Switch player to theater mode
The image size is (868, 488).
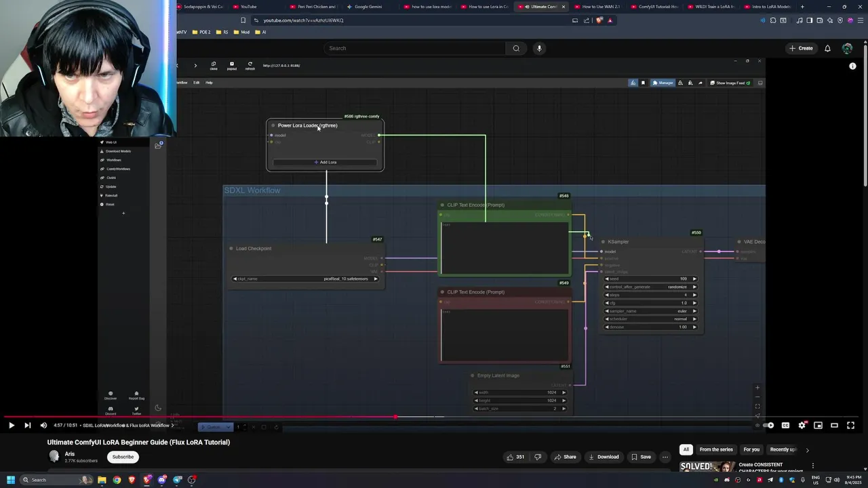(834, 426)
